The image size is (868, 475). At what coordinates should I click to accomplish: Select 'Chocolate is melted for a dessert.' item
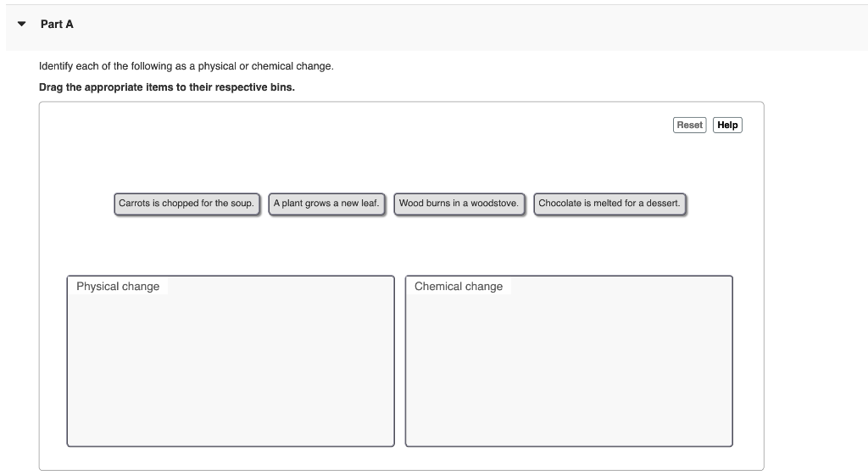(609, 204)
